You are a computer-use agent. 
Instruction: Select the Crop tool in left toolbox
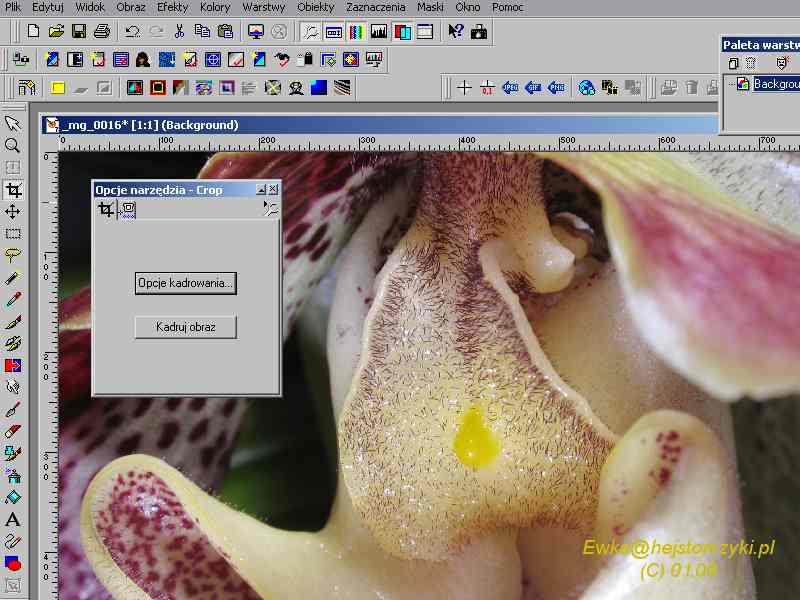tap(13, 189)
